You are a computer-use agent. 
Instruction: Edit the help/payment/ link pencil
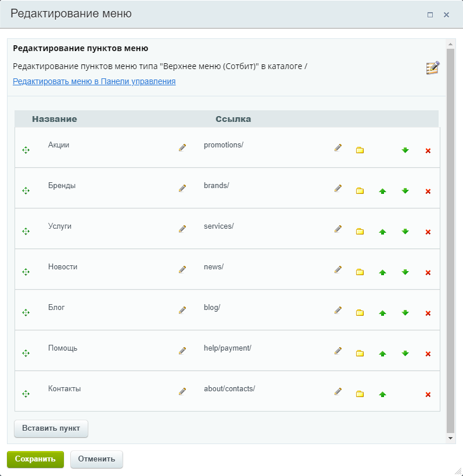coord(338,351)
